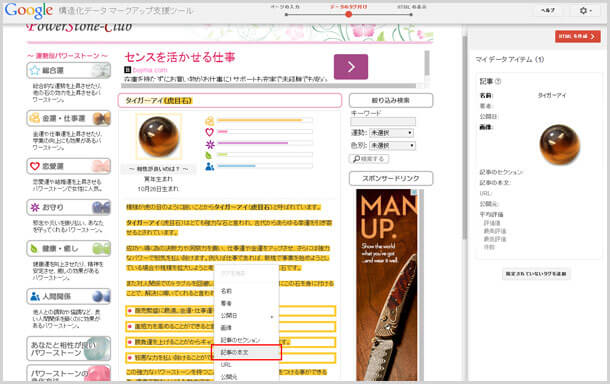The width and height of the screenshot is (610, 384).
Task: Click the 人間関係 people icon in sidebar
Action: coord(35,296)
